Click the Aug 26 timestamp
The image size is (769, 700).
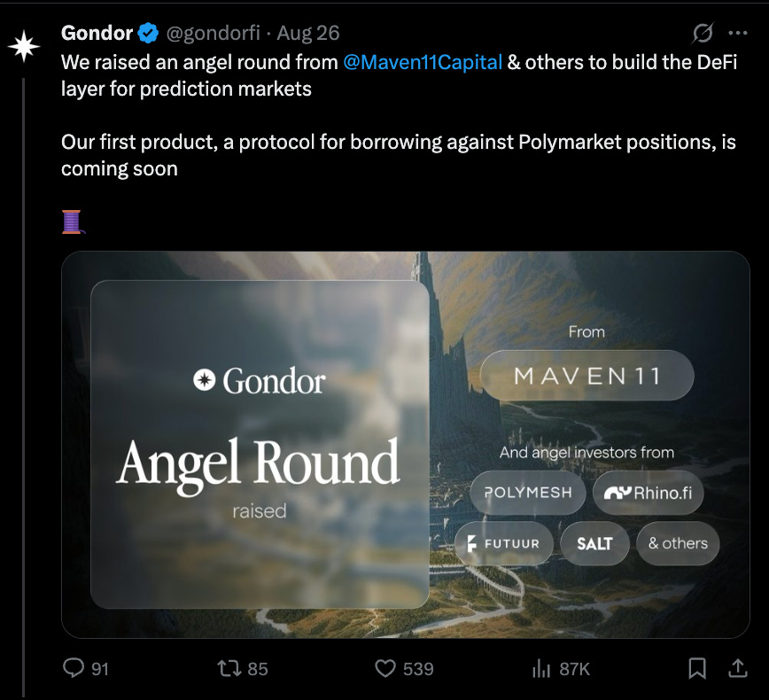tap(308, 34)
